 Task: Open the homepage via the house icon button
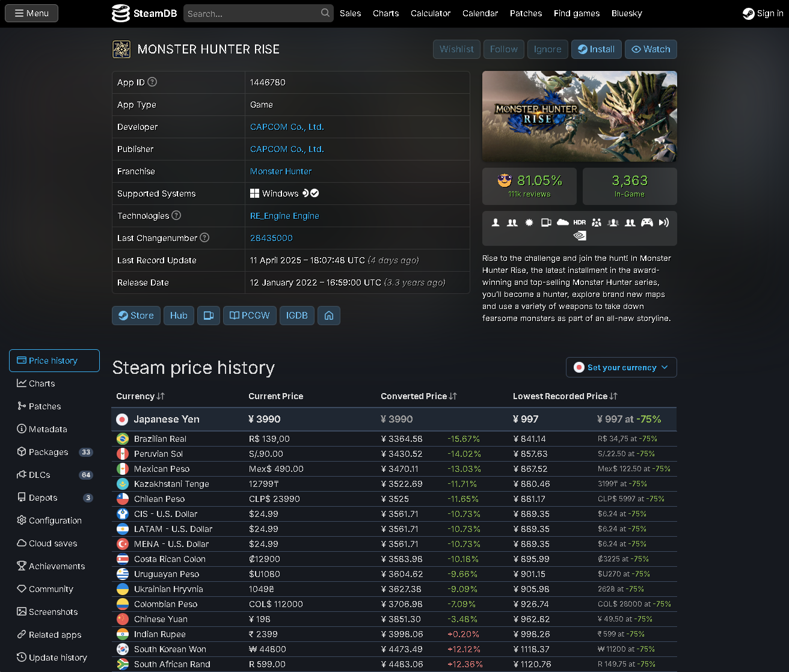coord(329,316)
